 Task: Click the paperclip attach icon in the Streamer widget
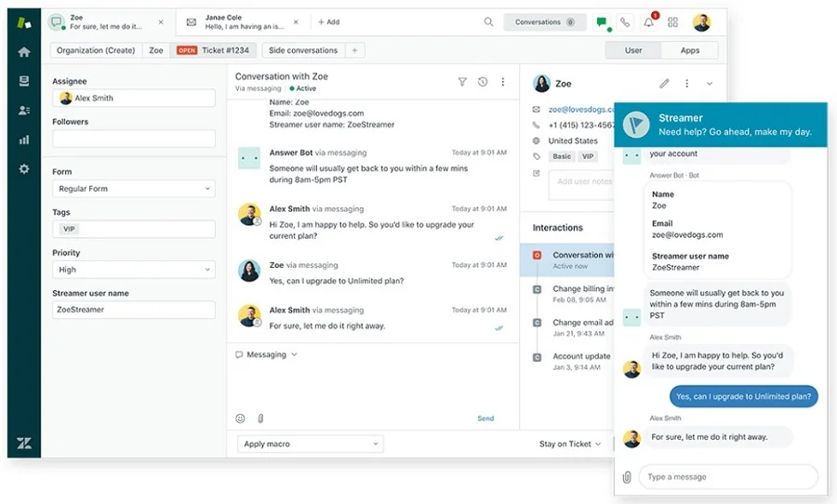click(x=627, y=477)
